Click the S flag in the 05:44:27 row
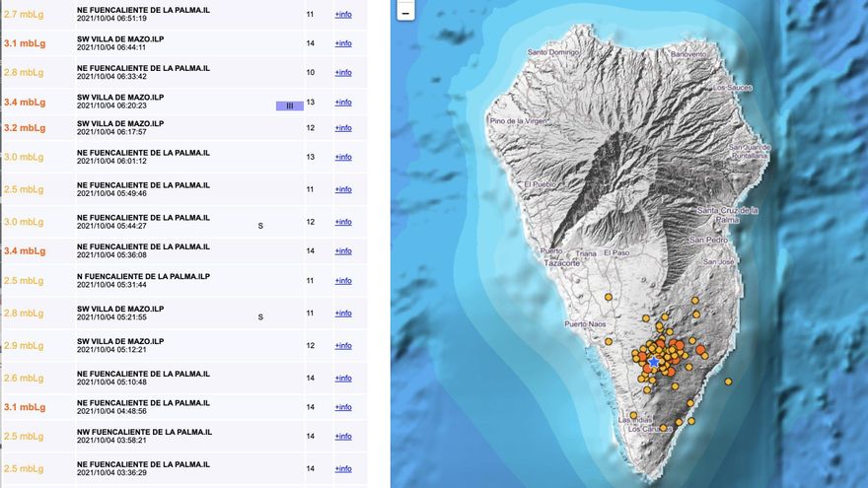 (260, 226)
